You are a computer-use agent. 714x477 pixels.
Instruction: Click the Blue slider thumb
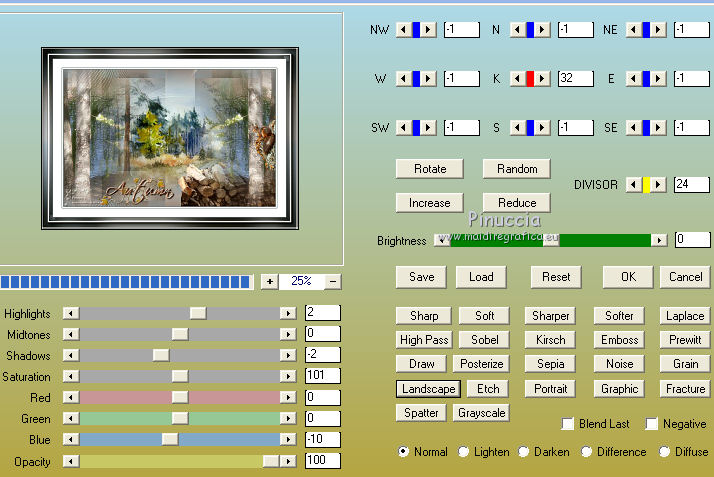pos(170,439)
